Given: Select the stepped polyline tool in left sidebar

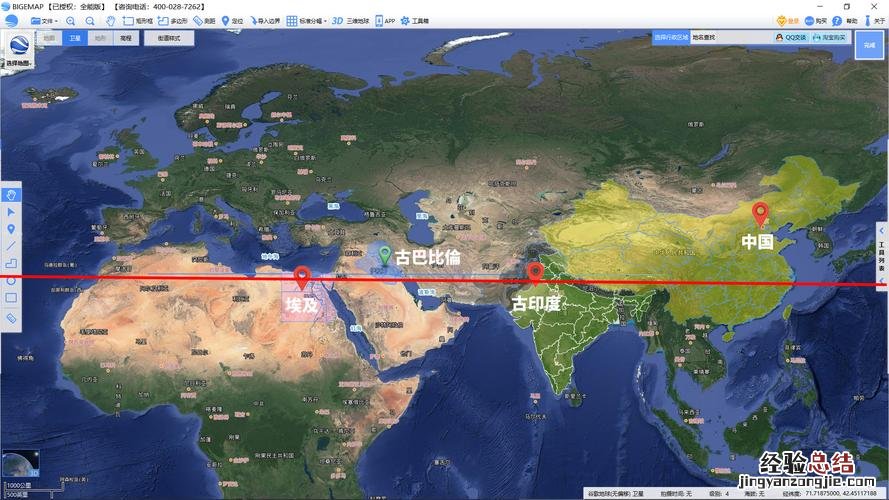Looking at the screenshot, I should click(x=11, y=264).
